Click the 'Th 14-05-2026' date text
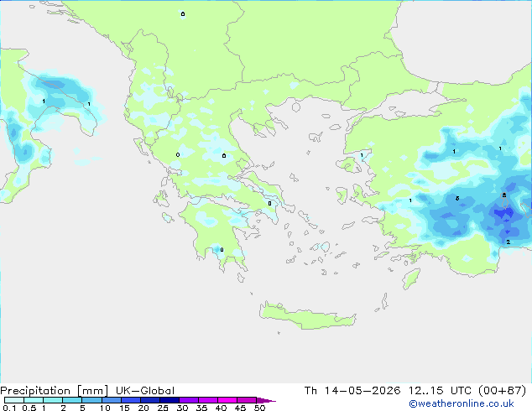 pyautogui.click(x=352, y=391)
